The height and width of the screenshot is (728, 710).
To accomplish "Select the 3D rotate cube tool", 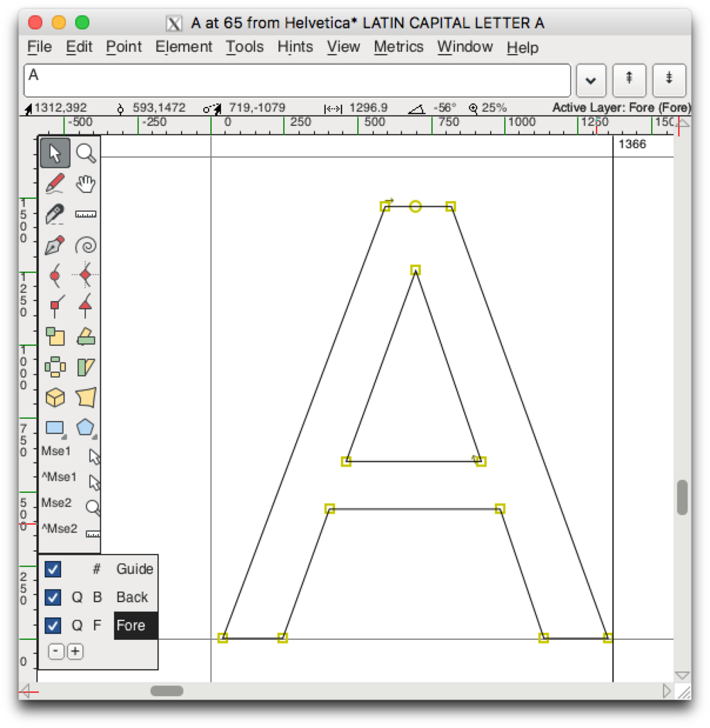I will [55, 398].
